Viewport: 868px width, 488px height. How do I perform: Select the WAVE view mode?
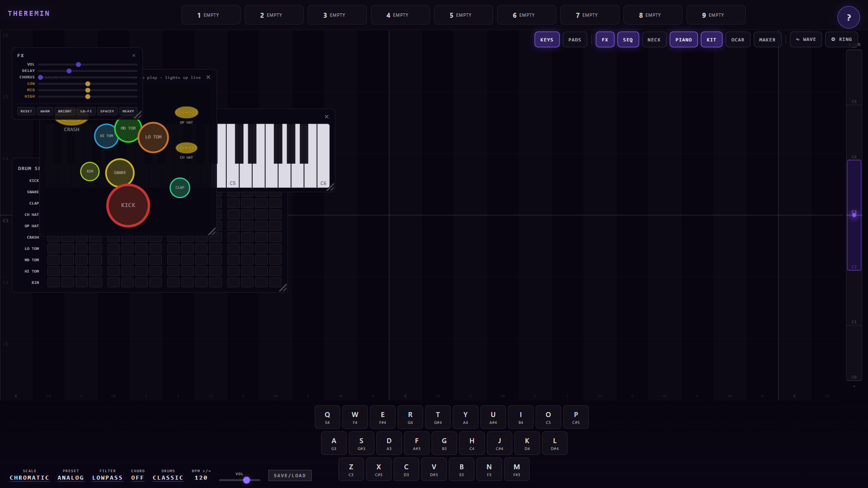[x=806, y=39]
